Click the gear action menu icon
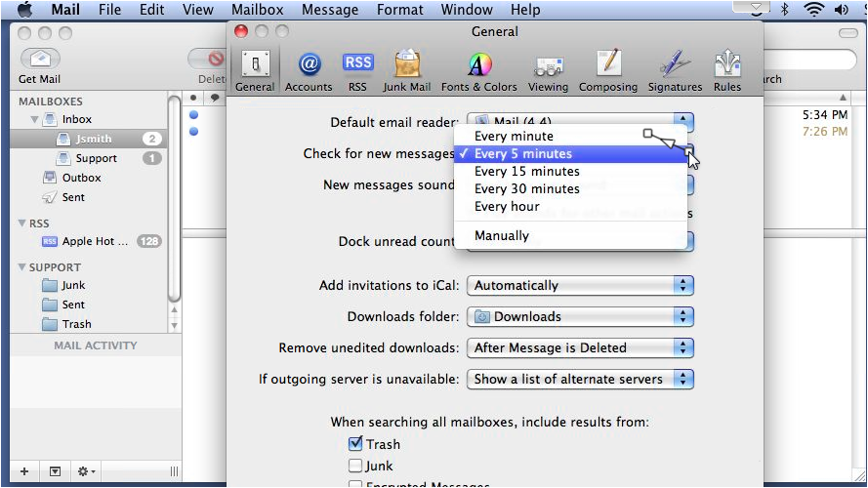Image resolution: width=868 pixels, height=488 pixels. click(86, 471)
